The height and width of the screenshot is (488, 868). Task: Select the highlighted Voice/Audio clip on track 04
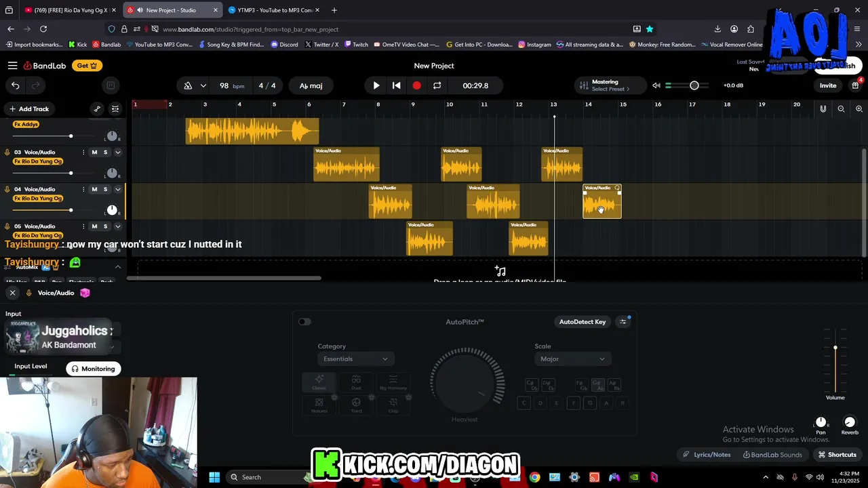602,201
